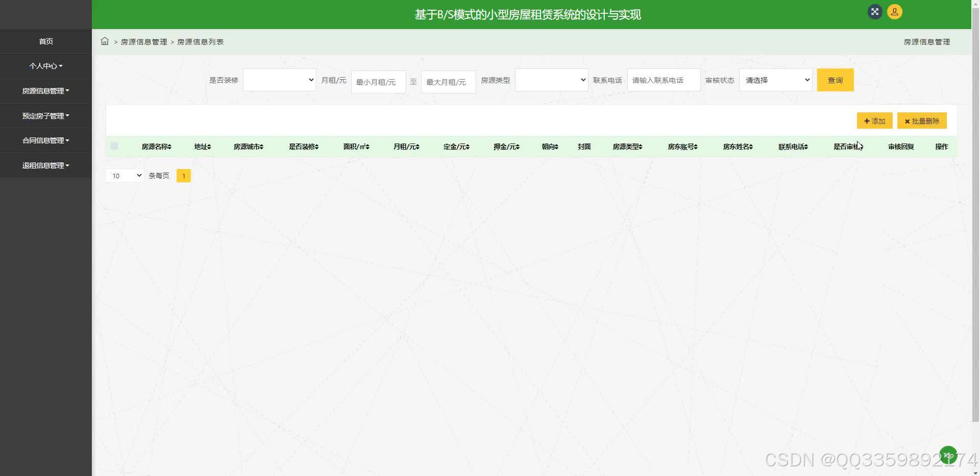This screenshot has height=476, width=980.
Task: Open the rows-per-page dropdown showing 10
Action: click(x=125, y=176)
